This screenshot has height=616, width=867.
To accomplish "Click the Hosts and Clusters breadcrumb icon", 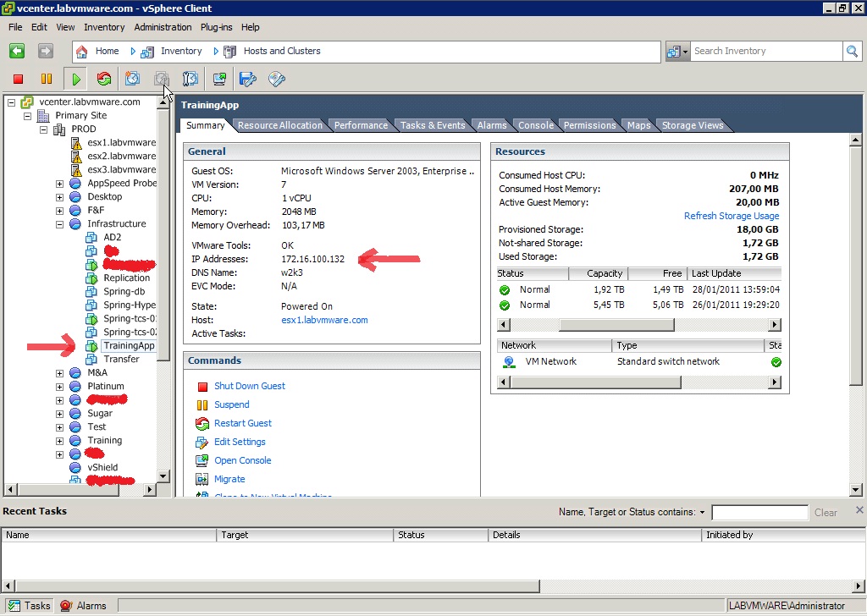I will (x=230, y=52).
